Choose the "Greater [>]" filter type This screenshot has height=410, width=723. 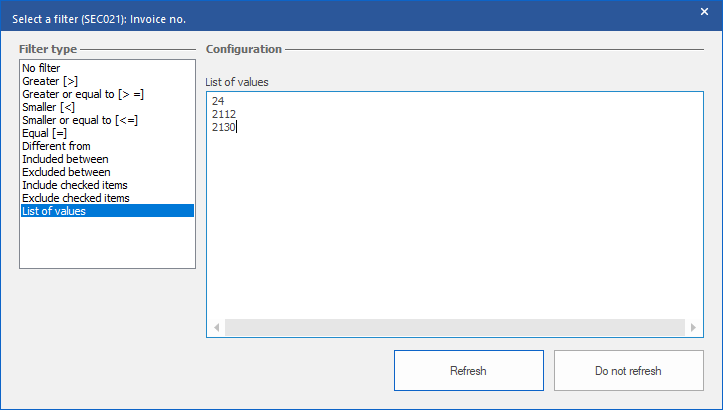(x=49, y=81)
